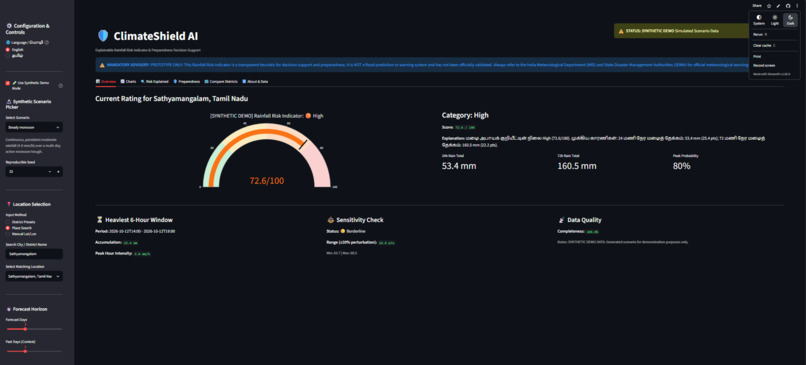Click the Search City / District Name field
Image resolution: width=806 pixels, height=365 pixels.
coord(34,254)
